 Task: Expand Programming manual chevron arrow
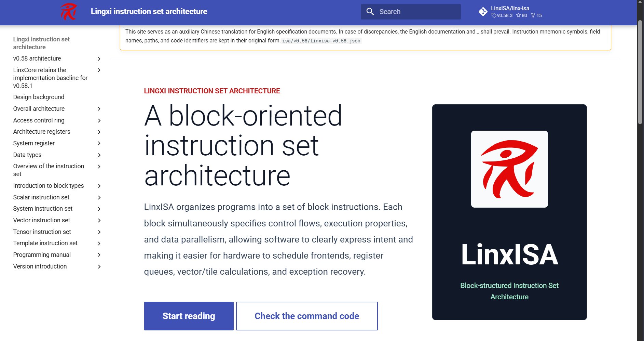[x=99, y=255]
